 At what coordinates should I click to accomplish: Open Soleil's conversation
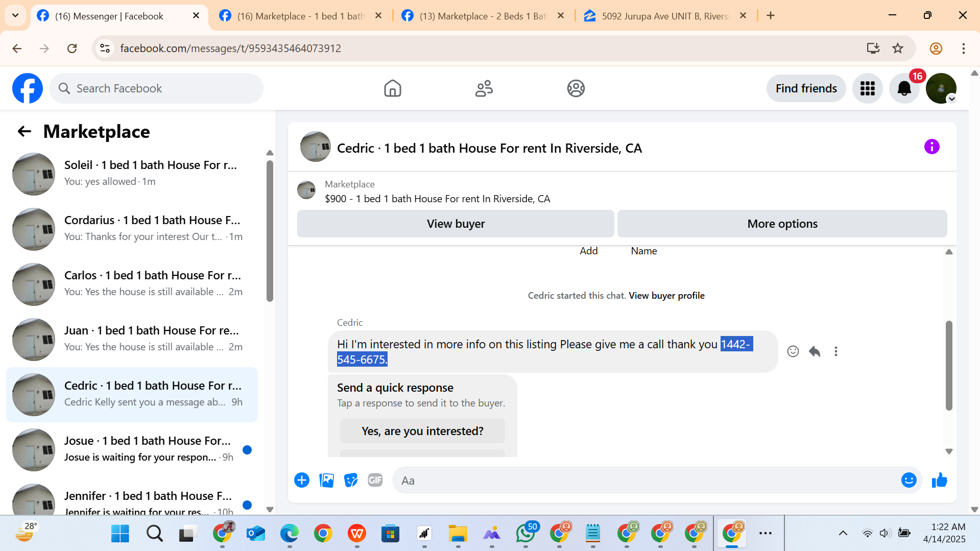pyautogui.click(x=132, y=174)
